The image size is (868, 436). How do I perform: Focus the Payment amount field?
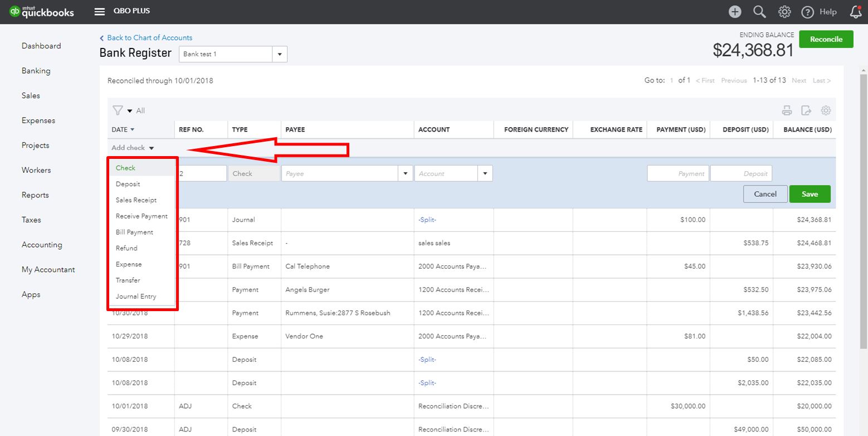(678, 173)
